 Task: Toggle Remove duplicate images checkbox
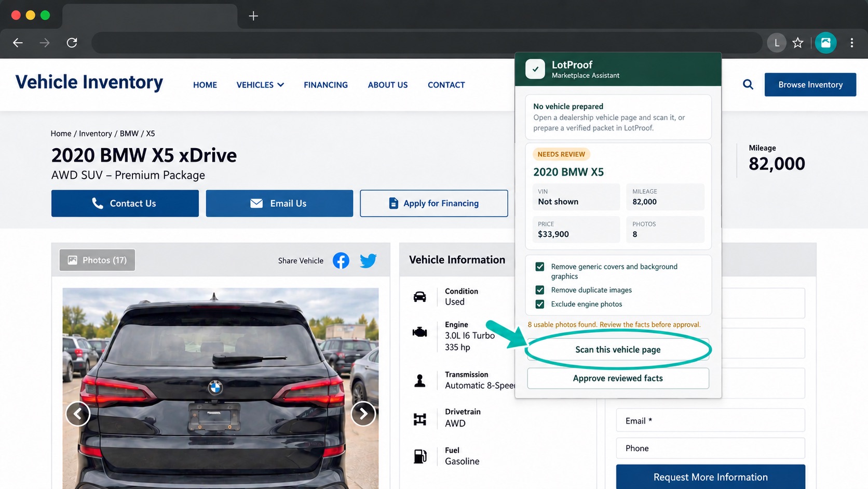(540, 290)
